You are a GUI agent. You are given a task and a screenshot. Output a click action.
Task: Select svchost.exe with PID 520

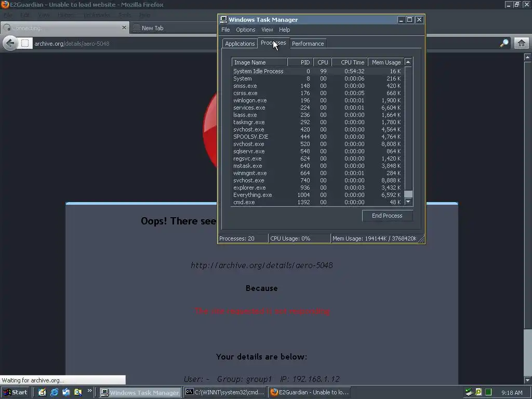click(x=317, y=144)
